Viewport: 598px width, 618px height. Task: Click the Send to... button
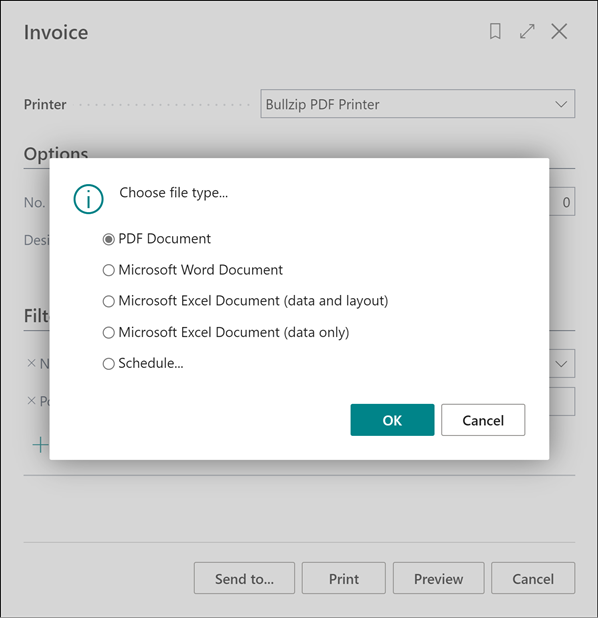244,578
